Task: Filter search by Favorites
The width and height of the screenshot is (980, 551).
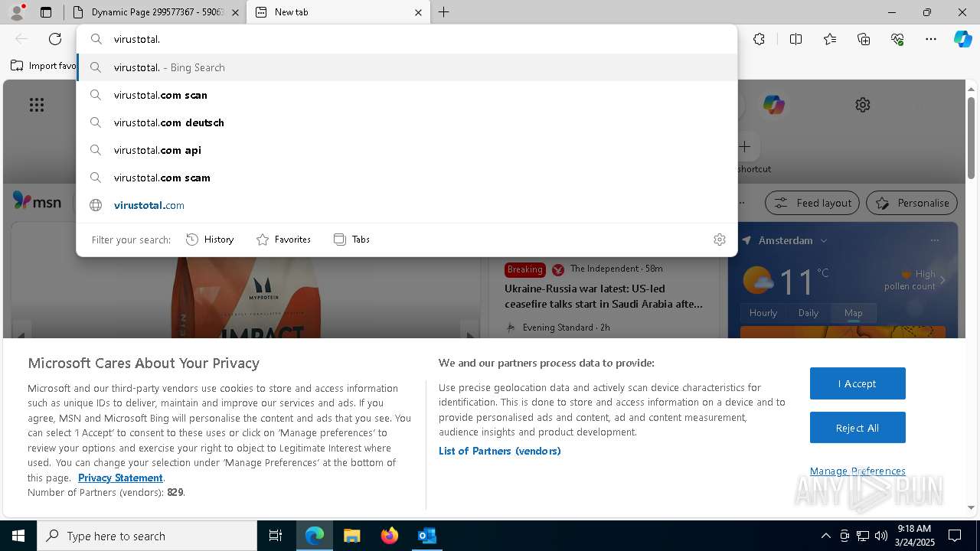Action: coord(283,240)
